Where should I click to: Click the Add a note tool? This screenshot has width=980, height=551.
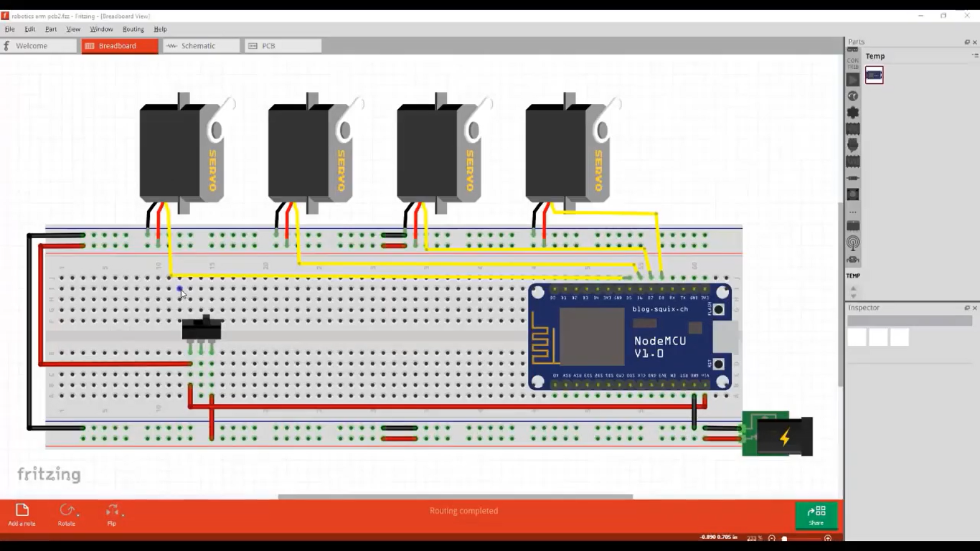pyautogui.click(x=22, y=514)
